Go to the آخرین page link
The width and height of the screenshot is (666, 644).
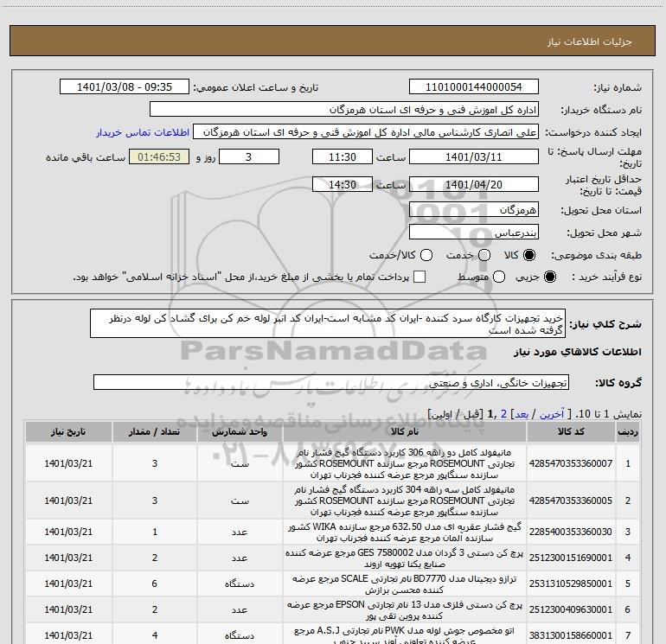pos(552,414)
